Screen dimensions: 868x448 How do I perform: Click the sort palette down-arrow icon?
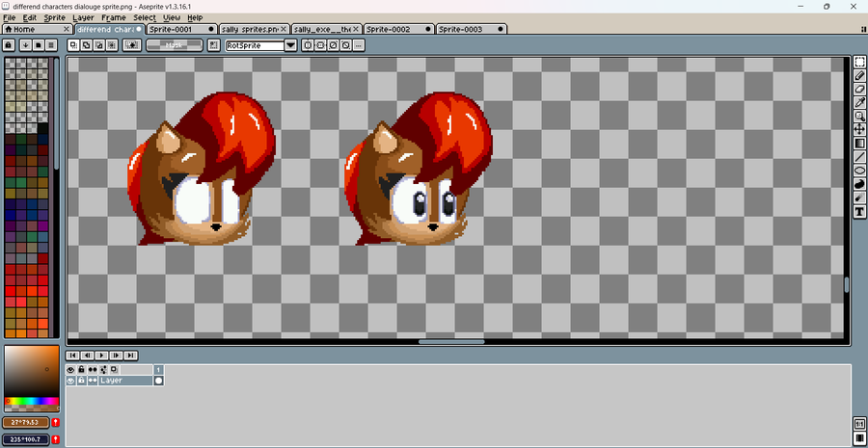(x=25, y=45)
